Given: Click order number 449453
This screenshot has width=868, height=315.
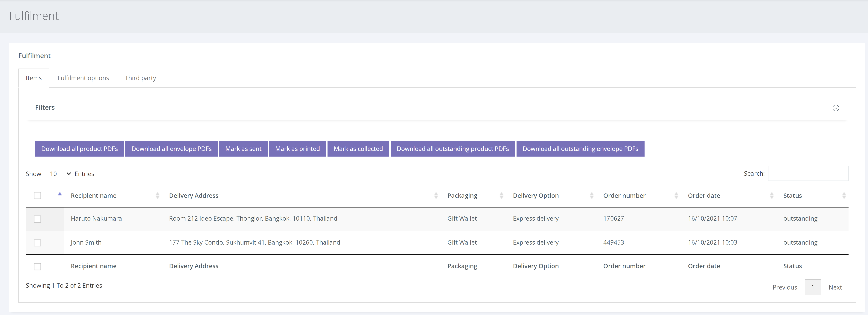Looking at the screenshot, I should [614, 243].
